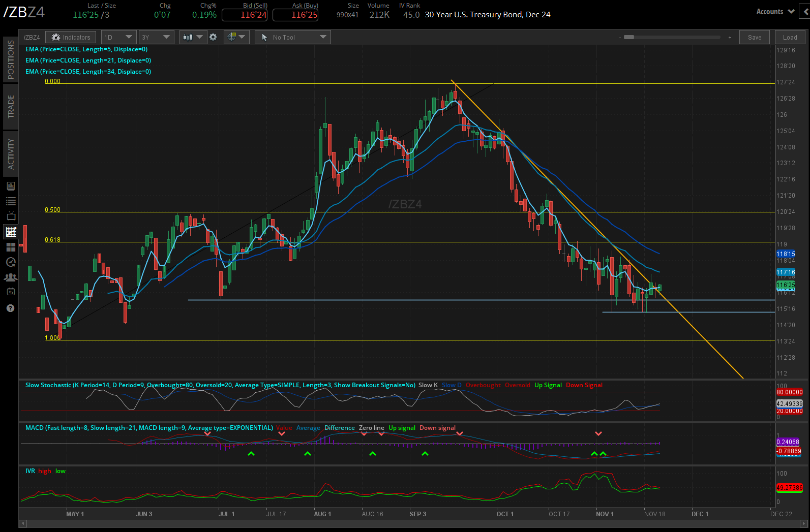Screen dimensions: 810x532
Task: Open the live TV sidebar icon
Action: coord(11,216)
